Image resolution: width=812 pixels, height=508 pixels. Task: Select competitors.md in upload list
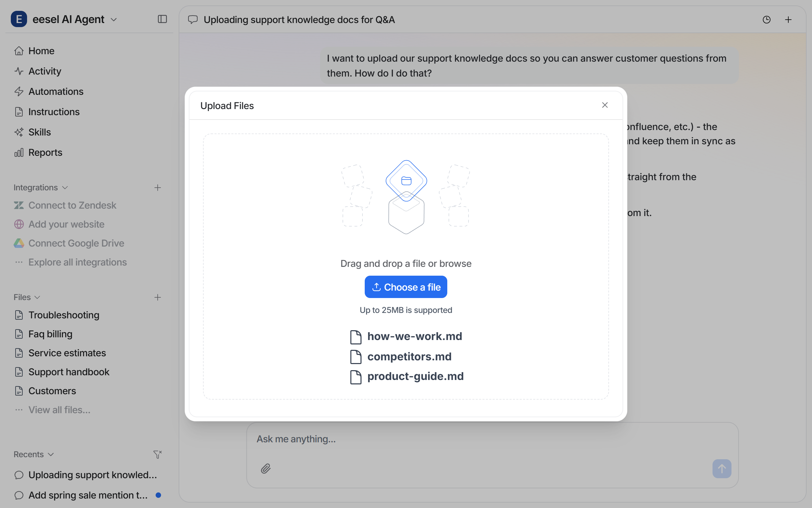(x=401, y=357)
